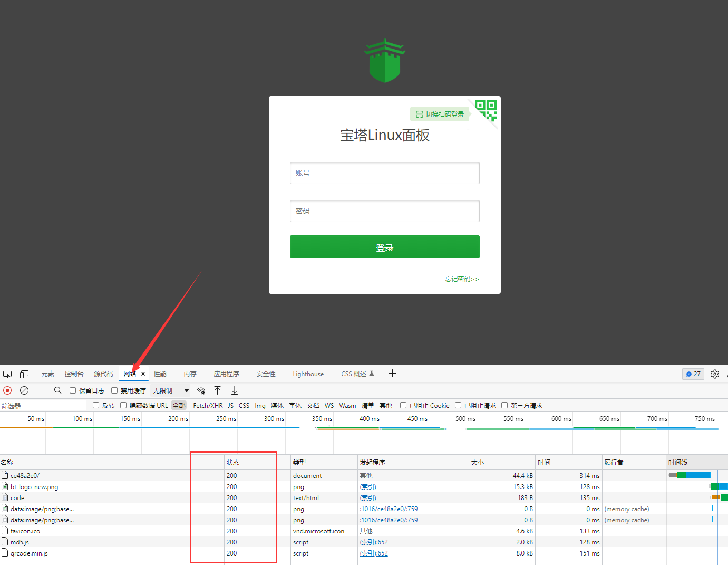Add a new DevTools tab with plus
The image size is (728, 565).
tap(392, 374)
